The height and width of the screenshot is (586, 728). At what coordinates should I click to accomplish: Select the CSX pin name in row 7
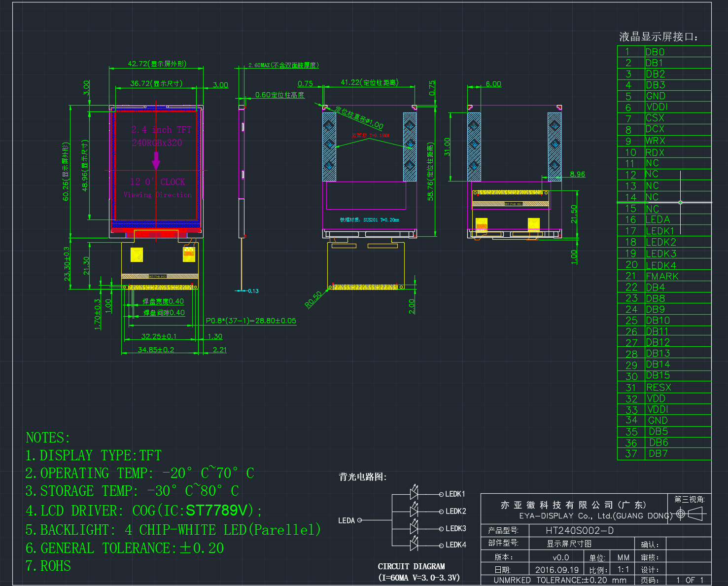[x=655, y=118]
